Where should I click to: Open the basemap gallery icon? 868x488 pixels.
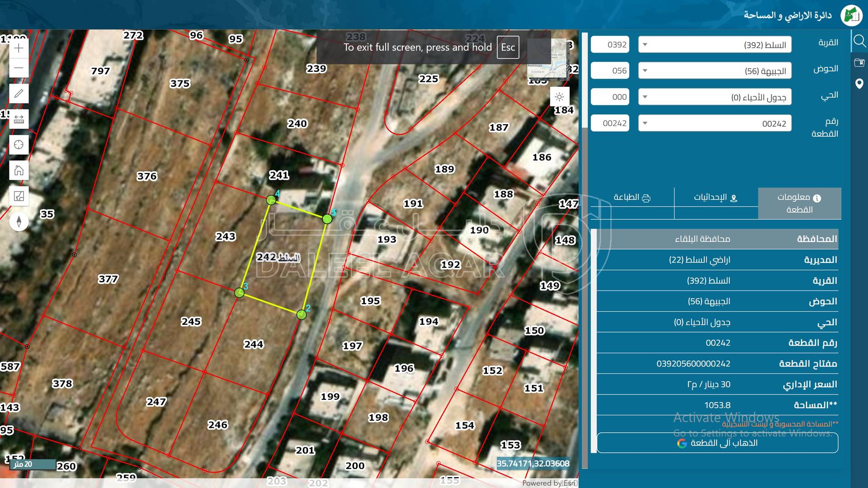tap(19, 196)
